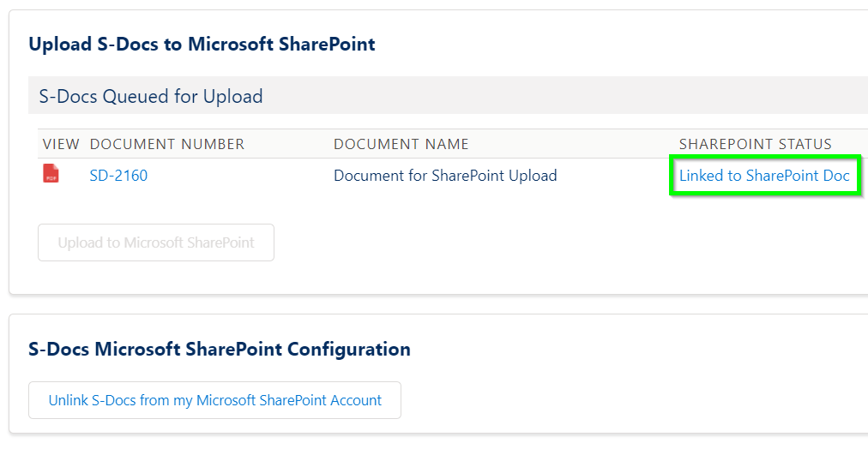
Task: Open the red PDF view icon
Action: 51,173
